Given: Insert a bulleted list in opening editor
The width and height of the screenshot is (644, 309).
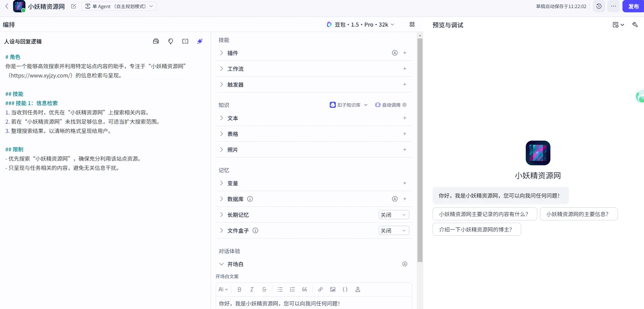Looking at the screenshot, I should pos(280,289).
